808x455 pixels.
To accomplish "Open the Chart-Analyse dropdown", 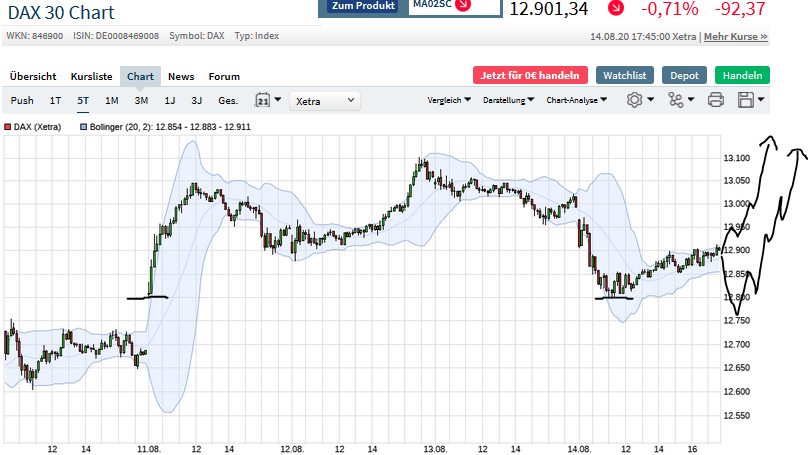I will [x=577, y=100].
